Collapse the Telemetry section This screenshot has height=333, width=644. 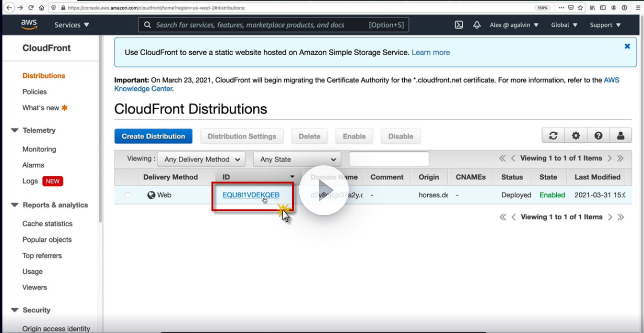pos(14,130)
